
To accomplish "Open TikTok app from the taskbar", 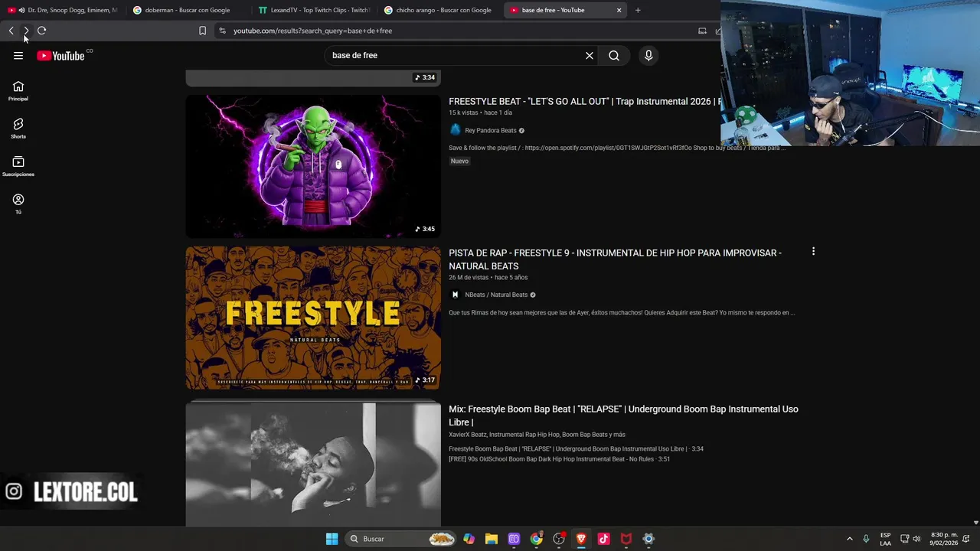I will (603, 539).
